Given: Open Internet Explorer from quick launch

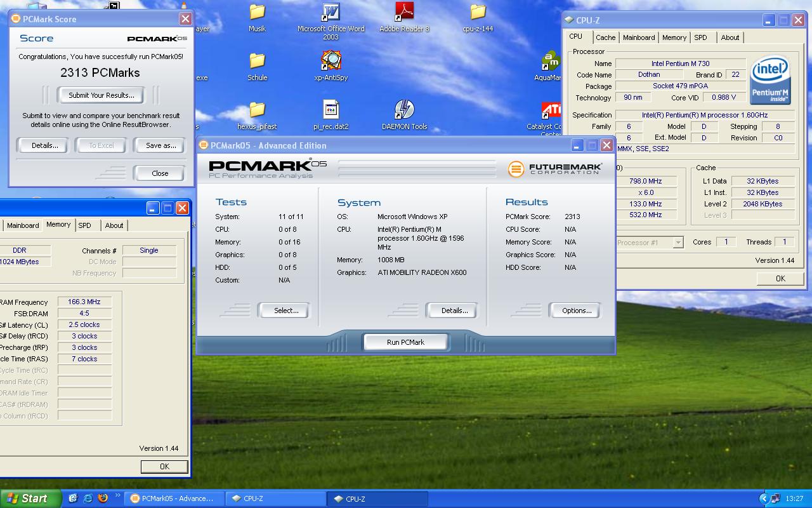Looking at the screenshot, I should (x=88, y=498).
